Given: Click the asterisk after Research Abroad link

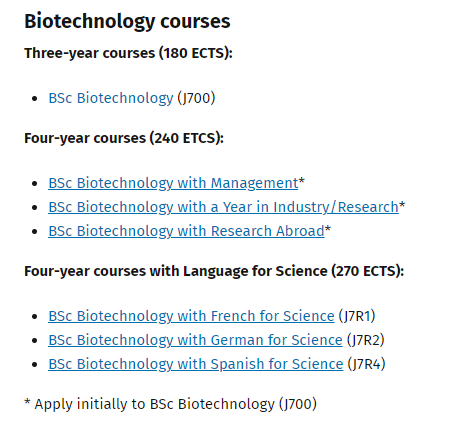Looking at the screenshot, I should (x=328, y=229).
